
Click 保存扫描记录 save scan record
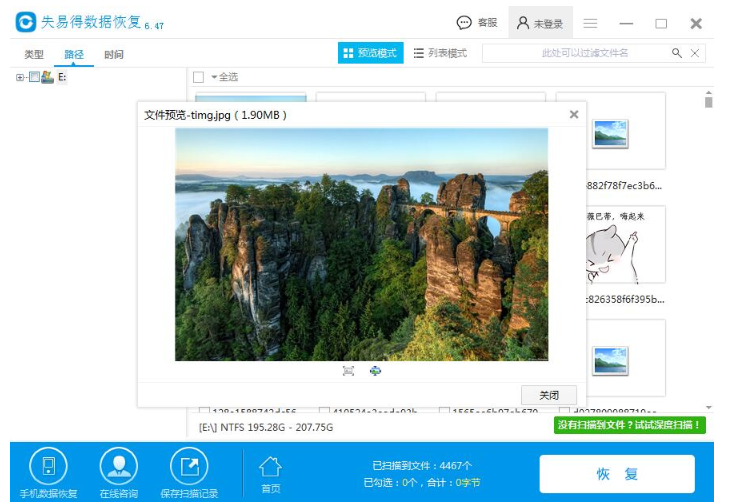point(189,472)
